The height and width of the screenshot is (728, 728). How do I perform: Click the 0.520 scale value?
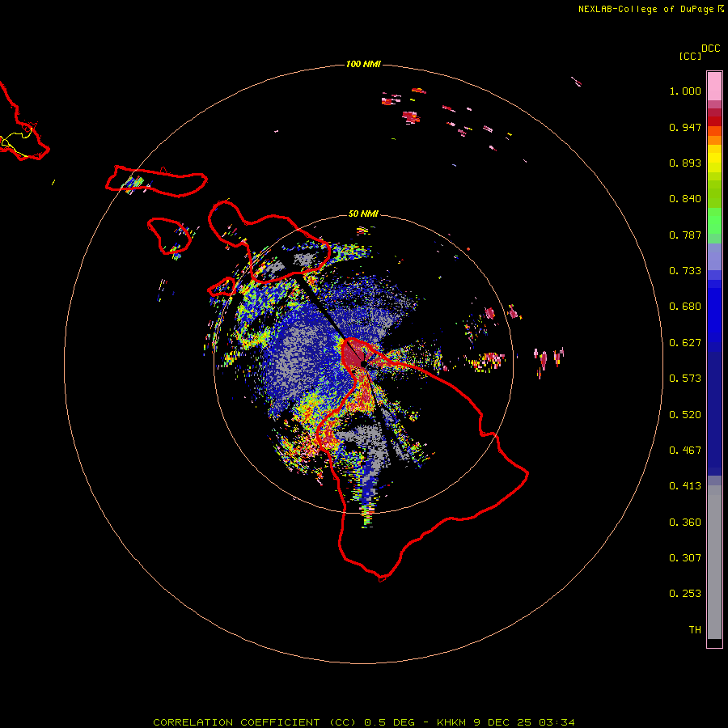pyautogui.click(x=685, y=415)
